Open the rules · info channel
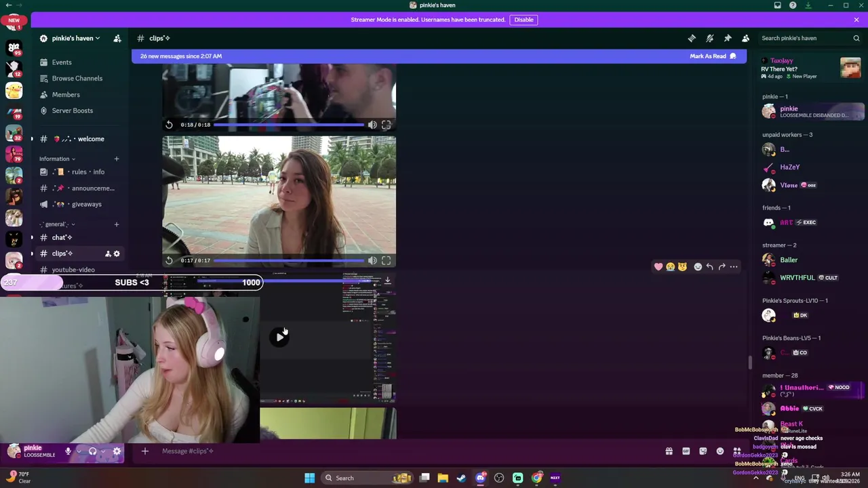 click(78, 172)
